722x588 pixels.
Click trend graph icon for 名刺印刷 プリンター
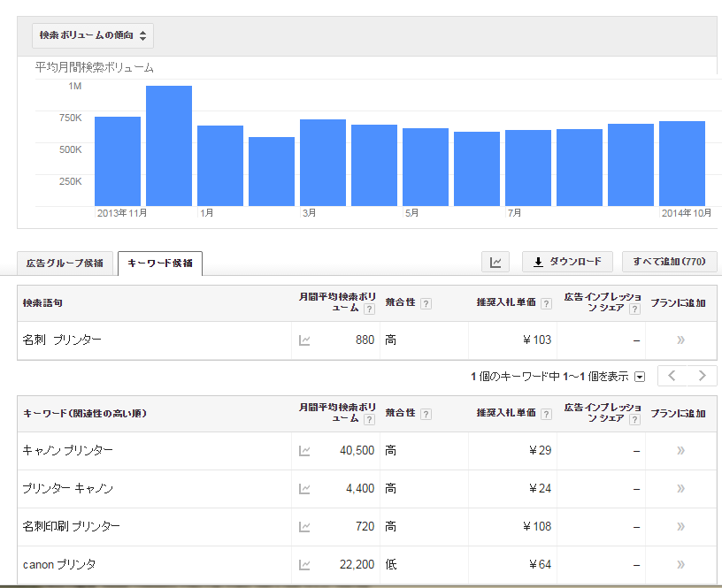tap(305, 526)
